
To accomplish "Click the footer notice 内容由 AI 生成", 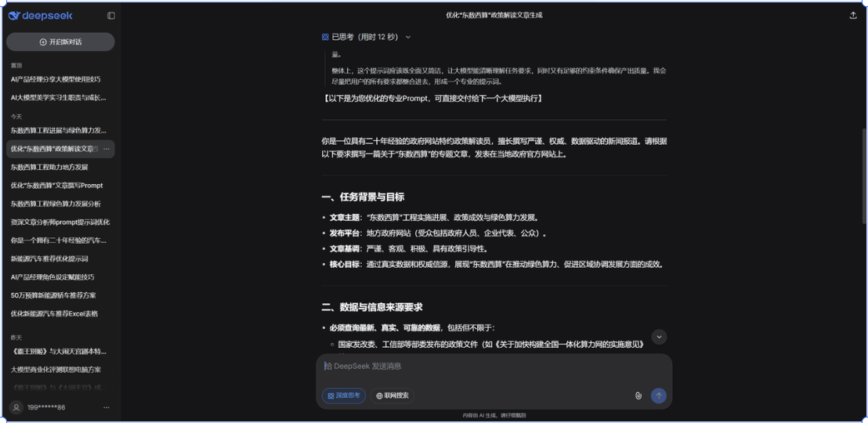I will 494,414.
